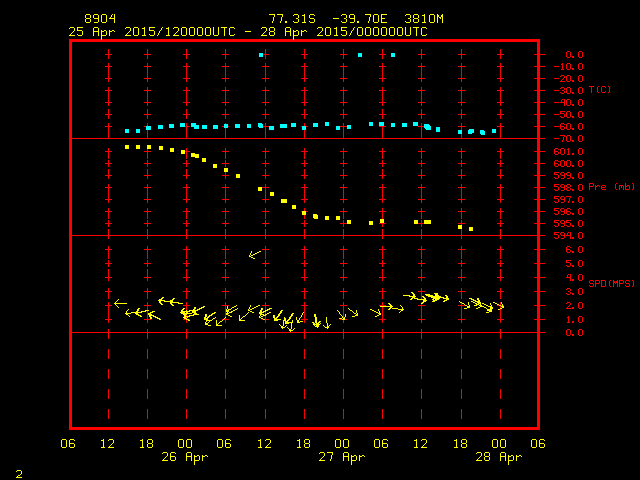Select the -30.0 temperature axis label
This screenshot has width=640, height=480.
(x=569, y=91)
